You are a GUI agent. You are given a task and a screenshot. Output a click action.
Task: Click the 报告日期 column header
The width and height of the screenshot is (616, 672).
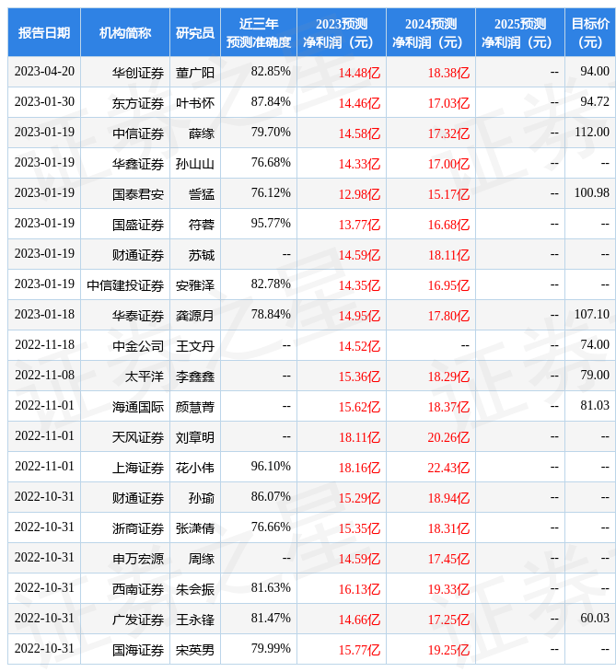(x=44, y=32)
